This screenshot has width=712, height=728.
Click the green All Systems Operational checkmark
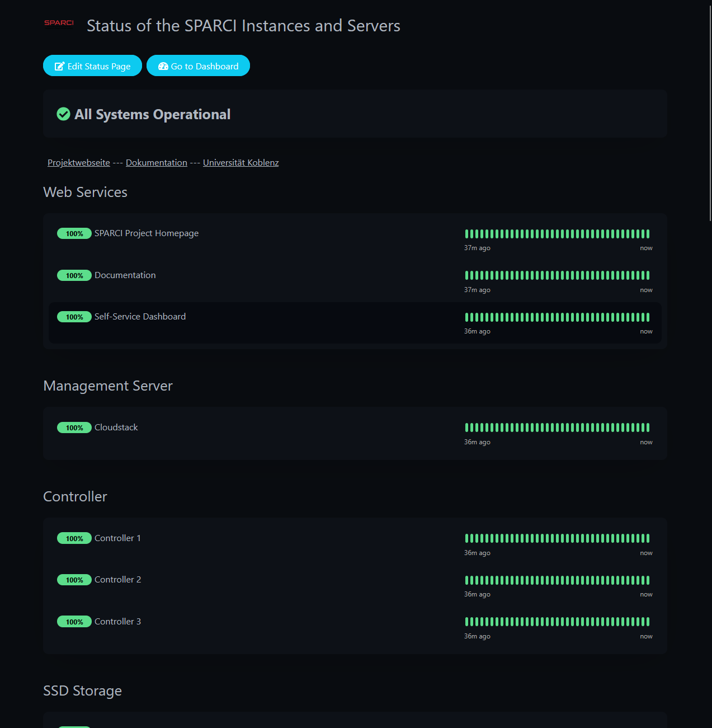[63, 114]
